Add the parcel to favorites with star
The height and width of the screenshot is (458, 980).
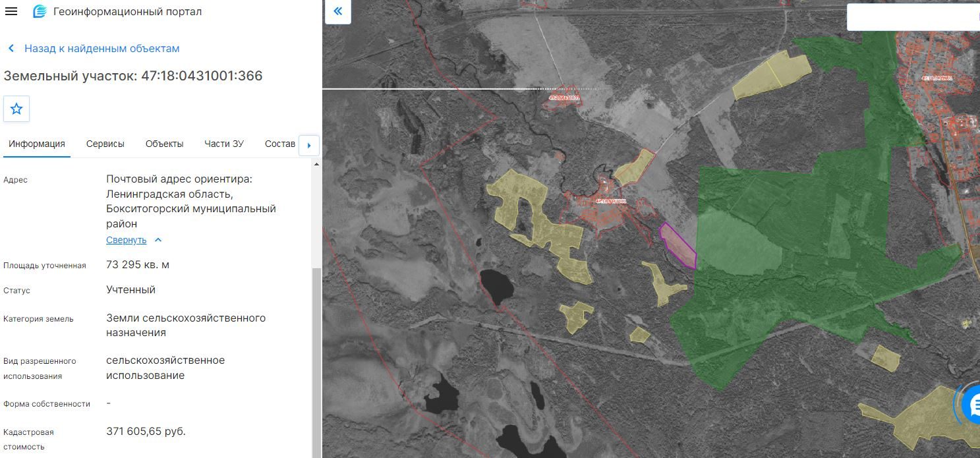(16, 109)
